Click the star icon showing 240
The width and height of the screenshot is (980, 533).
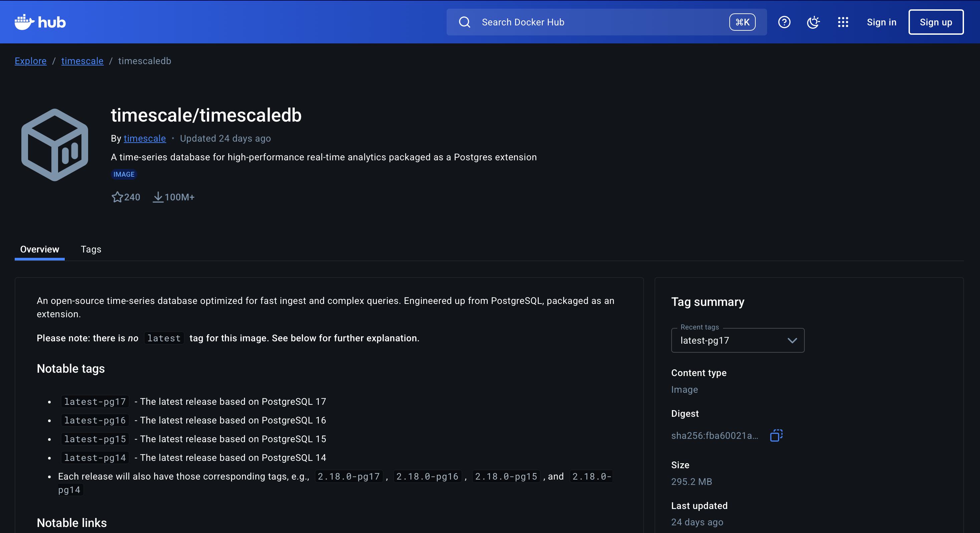117,197
